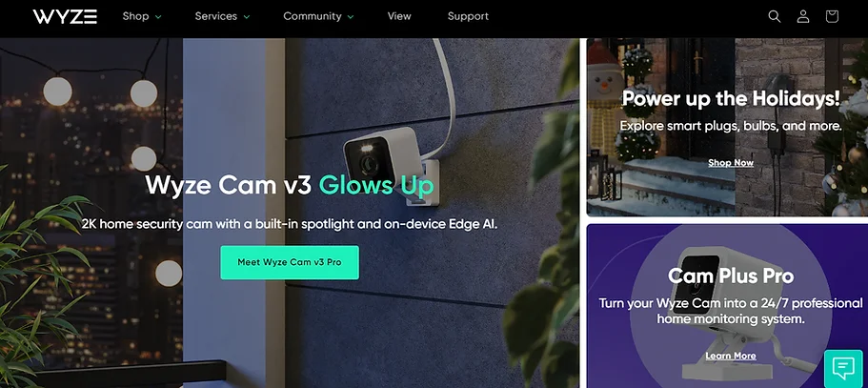
Task: Expand the Services dropdown chevron
Action: point(247,17)
